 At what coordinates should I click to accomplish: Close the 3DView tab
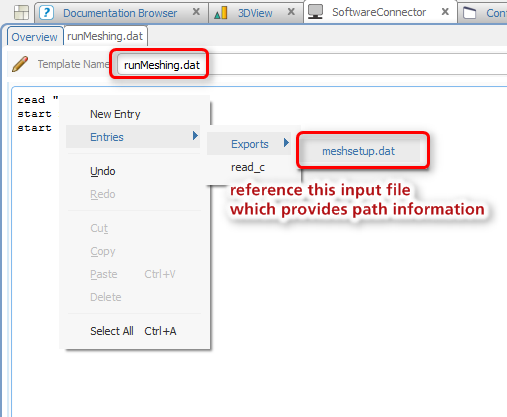291,12
